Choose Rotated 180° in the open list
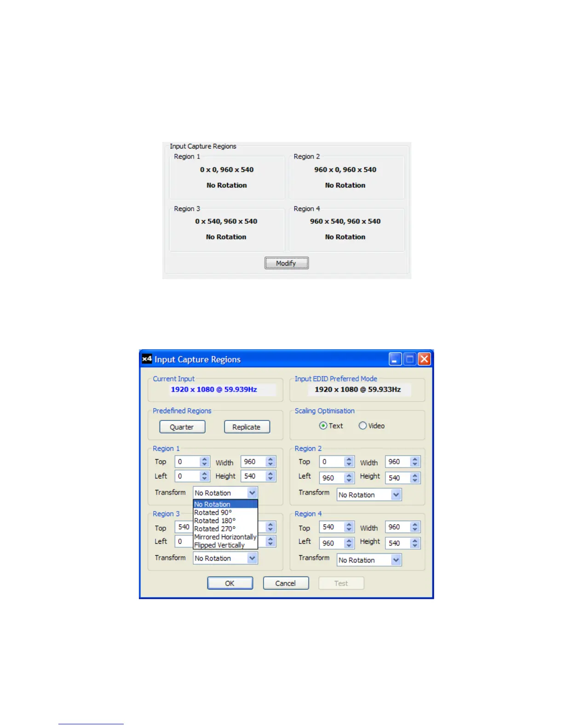This screenshot has width=563, height=728. pos(225,520)
